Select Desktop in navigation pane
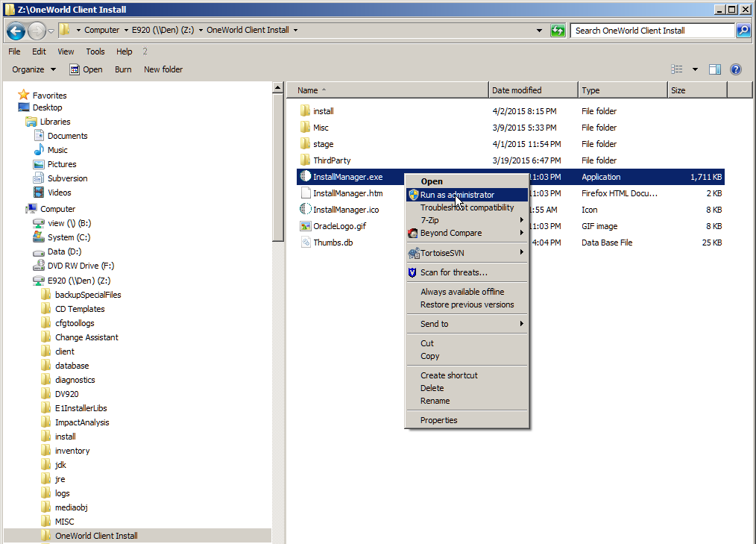Viewport: 756px width, 544px height. [40, 107]
